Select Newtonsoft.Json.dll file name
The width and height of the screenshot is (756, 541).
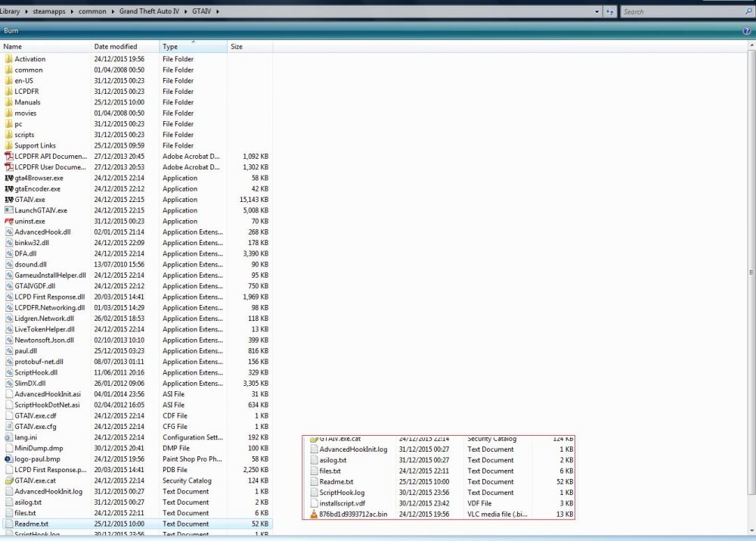pyautogui.click(x=45, y=340)
